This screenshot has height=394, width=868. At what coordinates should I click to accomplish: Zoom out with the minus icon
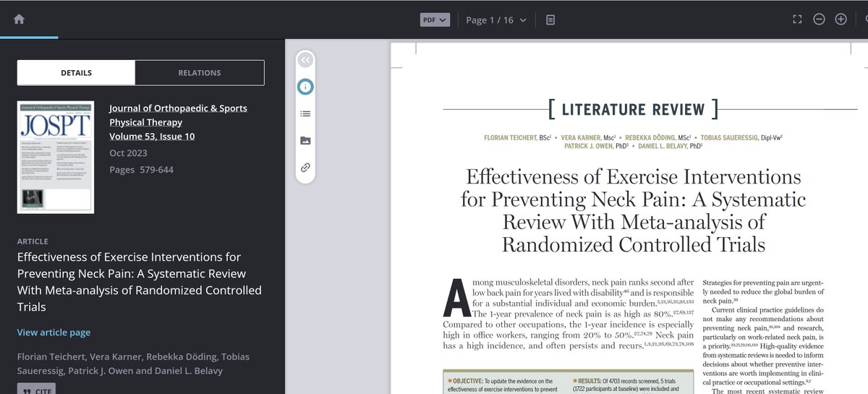[819, 20]
